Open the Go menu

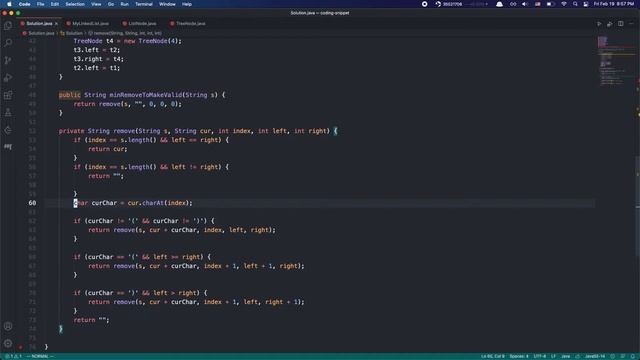111,4
